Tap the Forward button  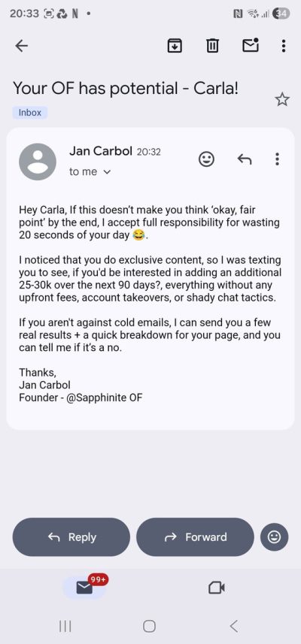tap(195, 537)
